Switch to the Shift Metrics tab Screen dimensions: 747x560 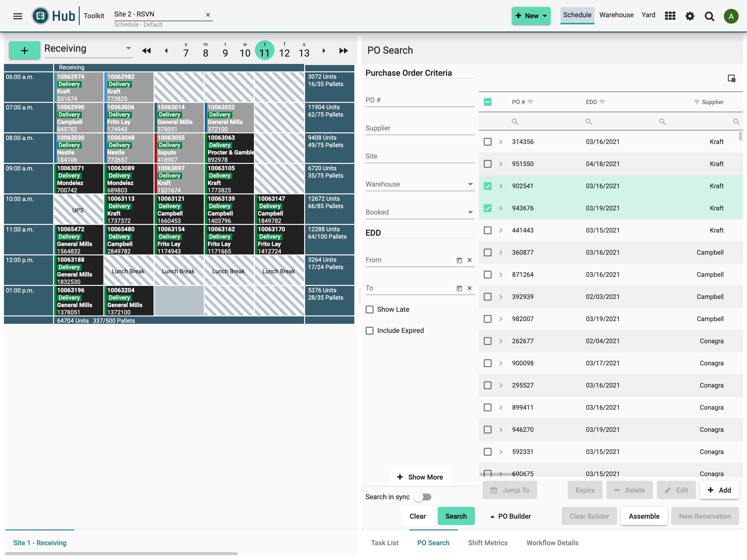coord(488,543)
